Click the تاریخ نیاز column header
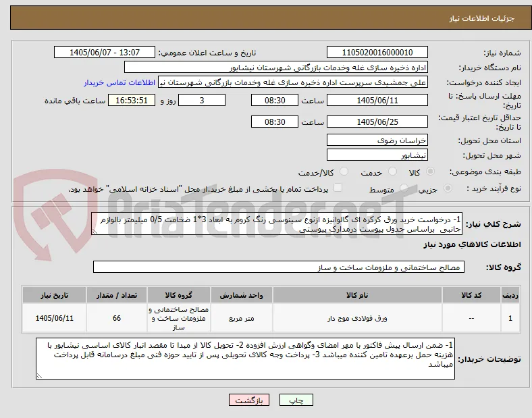This screenshot has height=418, width=532. coord(54,295)
